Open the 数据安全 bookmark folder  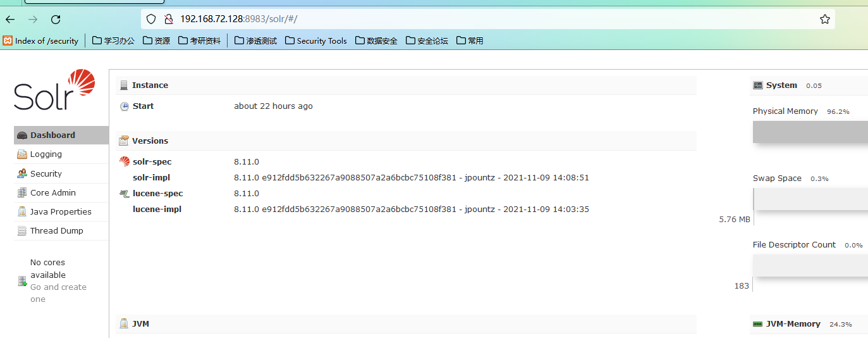click(x=377, y=41)
